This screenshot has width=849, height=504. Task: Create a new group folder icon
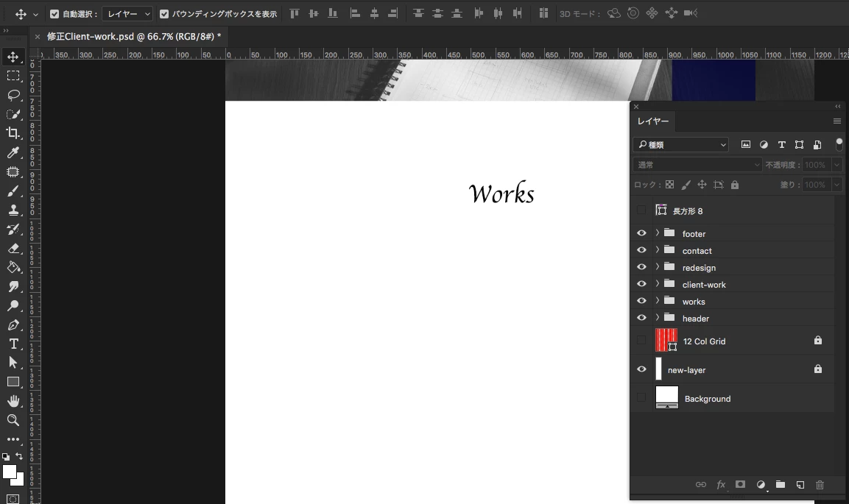pyautogui.click(x=781, y=485)
